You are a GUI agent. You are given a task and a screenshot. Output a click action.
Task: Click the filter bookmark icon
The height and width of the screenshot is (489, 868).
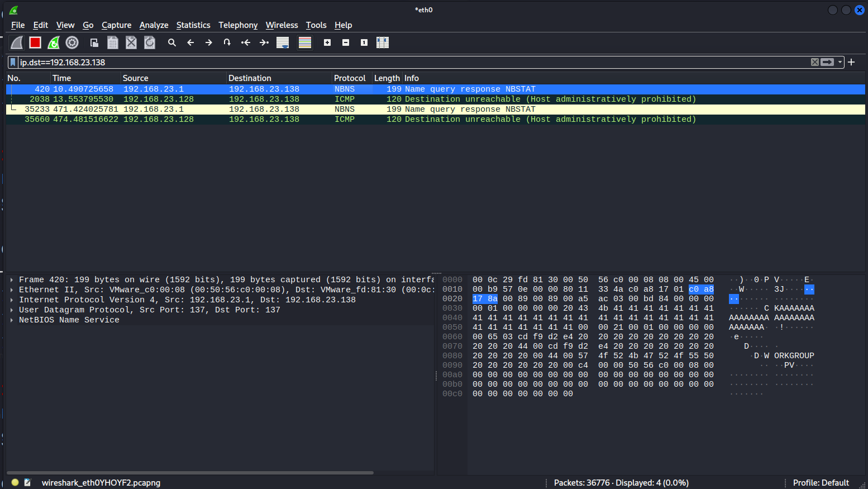pyautogui.click(x=13, y=62)
